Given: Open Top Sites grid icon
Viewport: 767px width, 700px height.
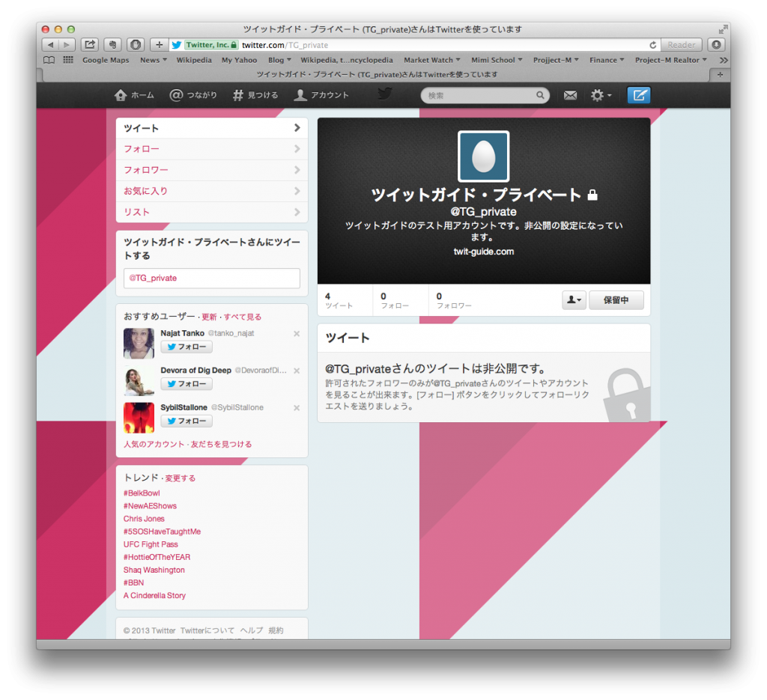Looking at the screenshot, I should 68,60.
